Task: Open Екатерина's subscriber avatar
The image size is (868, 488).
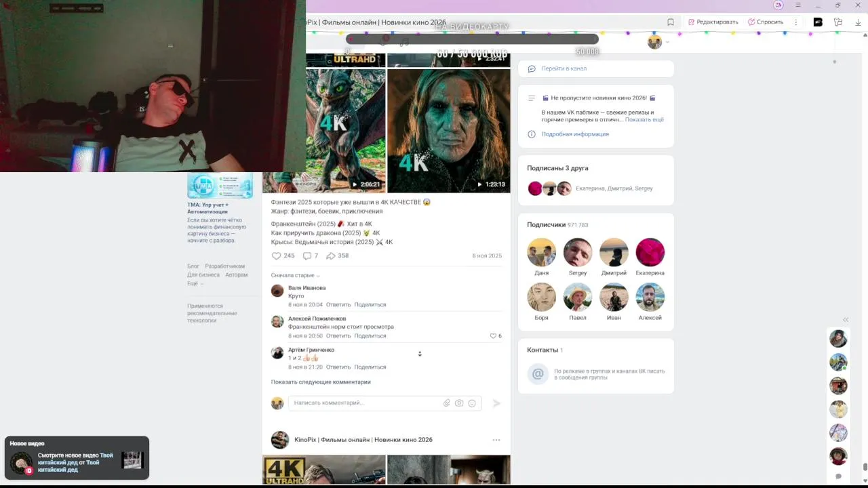Action: pos(650,252)
